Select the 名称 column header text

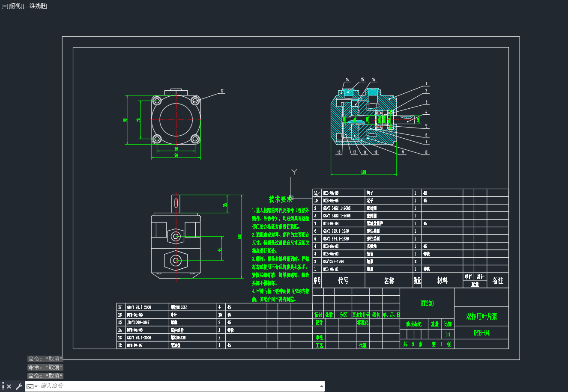pyautogui.click(x=389, y=281)
